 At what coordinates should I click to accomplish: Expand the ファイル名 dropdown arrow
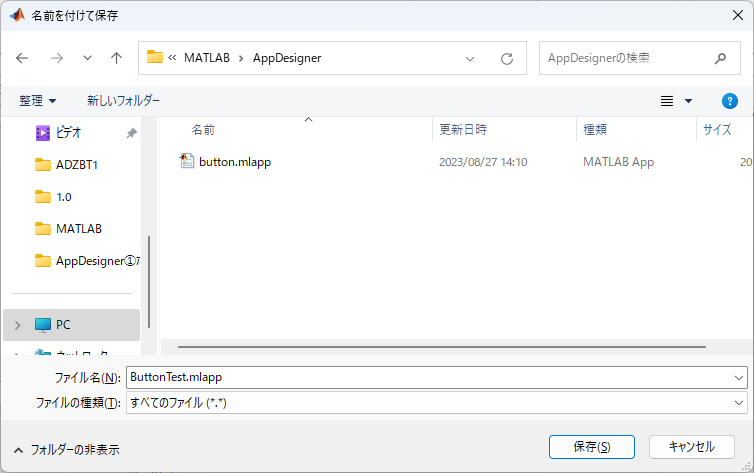(x=739, y=378)
